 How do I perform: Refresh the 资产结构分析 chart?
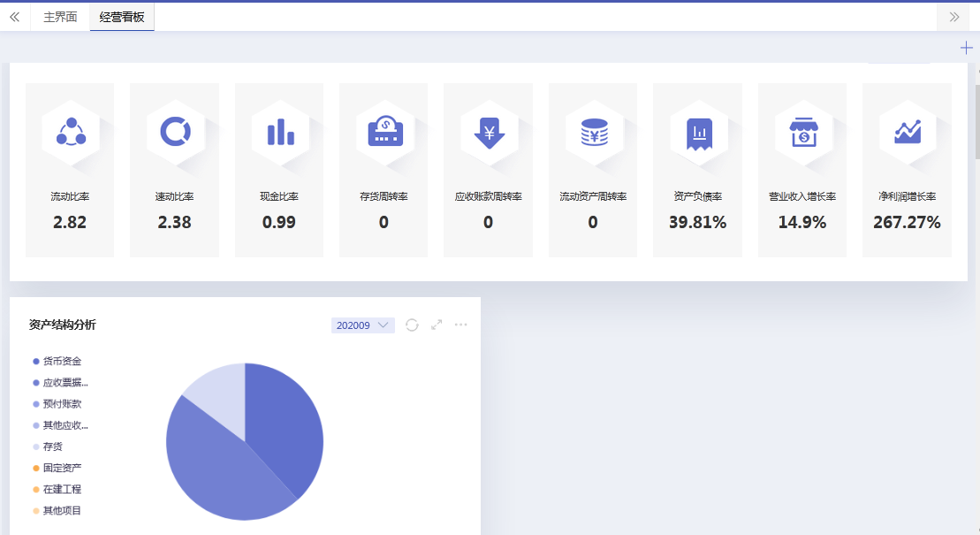412,325
